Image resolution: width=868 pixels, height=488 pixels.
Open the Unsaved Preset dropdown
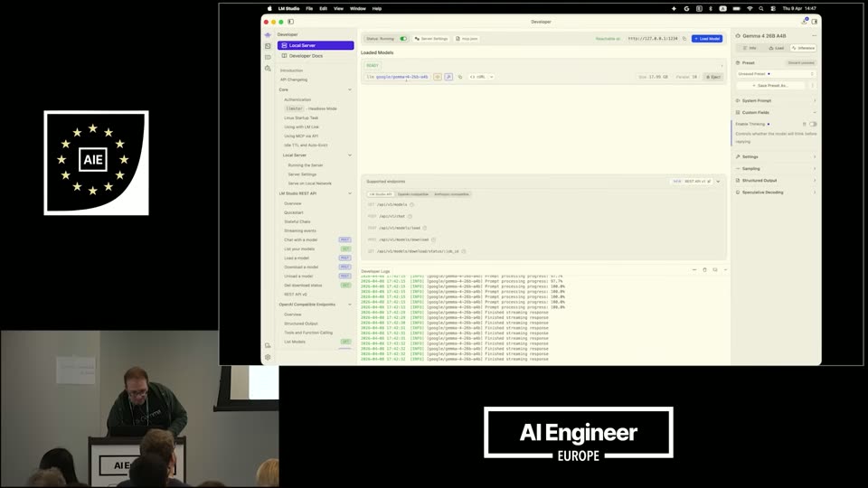click(x=776, y=74)
